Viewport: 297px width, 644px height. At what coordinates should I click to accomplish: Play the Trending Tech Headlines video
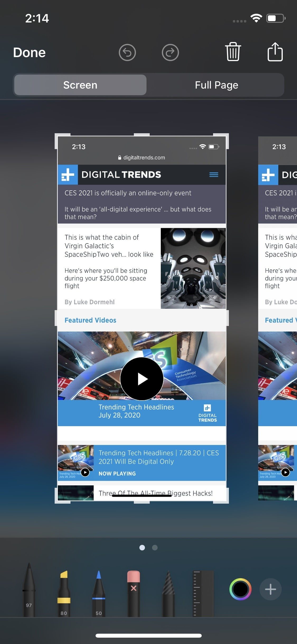142,379
